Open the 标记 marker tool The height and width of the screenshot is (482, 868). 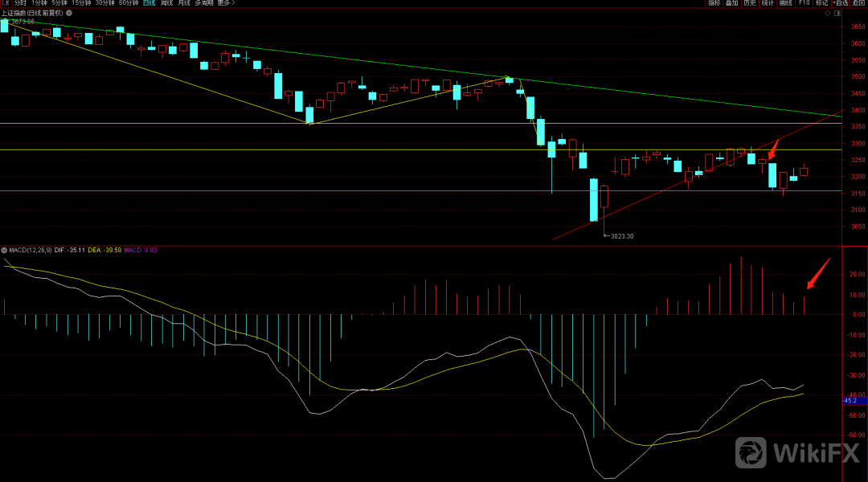(x=821, y=3)
